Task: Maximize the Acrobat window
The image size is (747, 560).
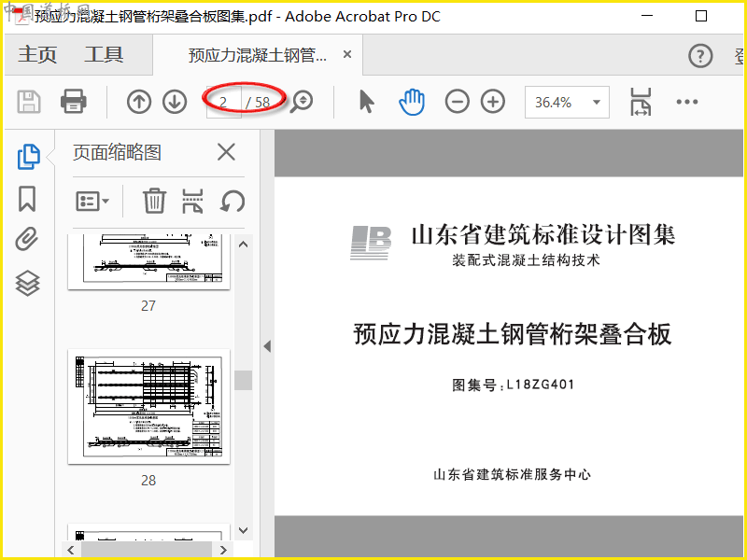Action: (x=701, y=16)
